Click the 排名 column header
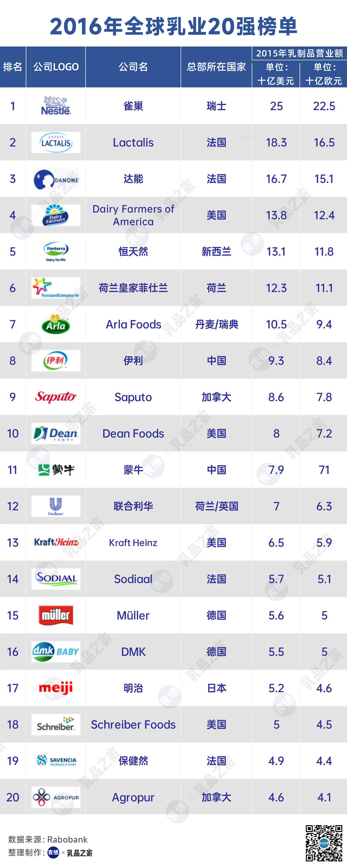Image resolution: width=347 pixels, height=868 pixels. point(13,67)
